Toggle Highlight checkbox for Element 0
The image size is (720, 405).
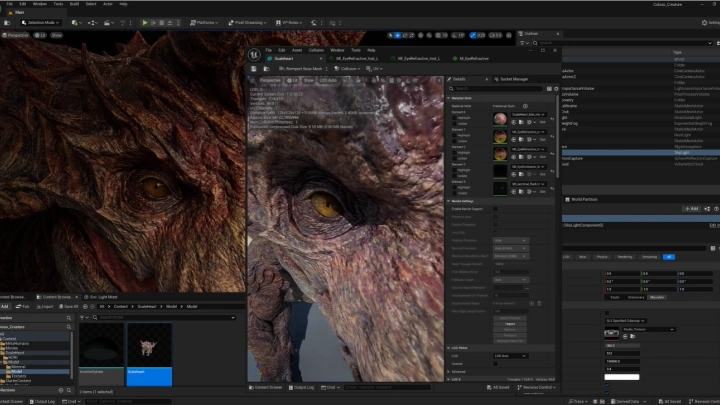455,118
